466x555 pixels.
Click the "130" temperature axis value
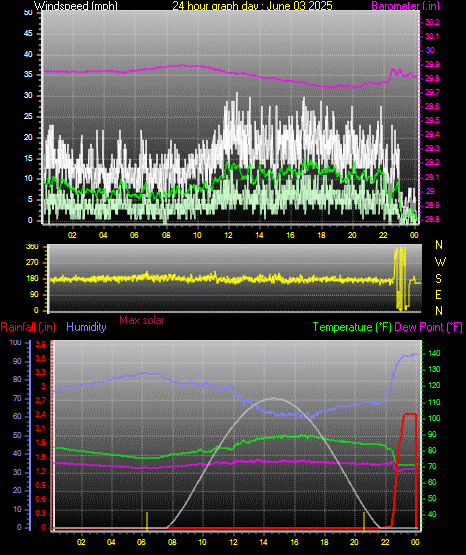pos(434,370)
